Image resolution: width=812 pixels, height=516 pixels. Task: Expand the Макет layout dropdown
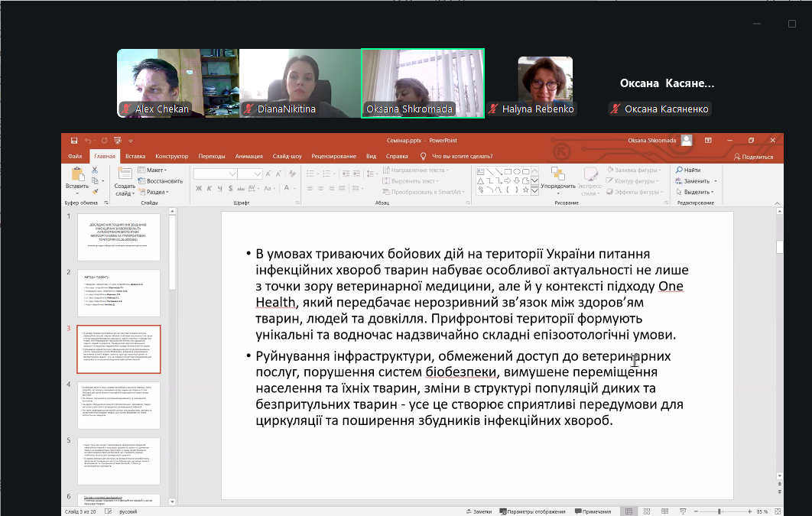154,170
